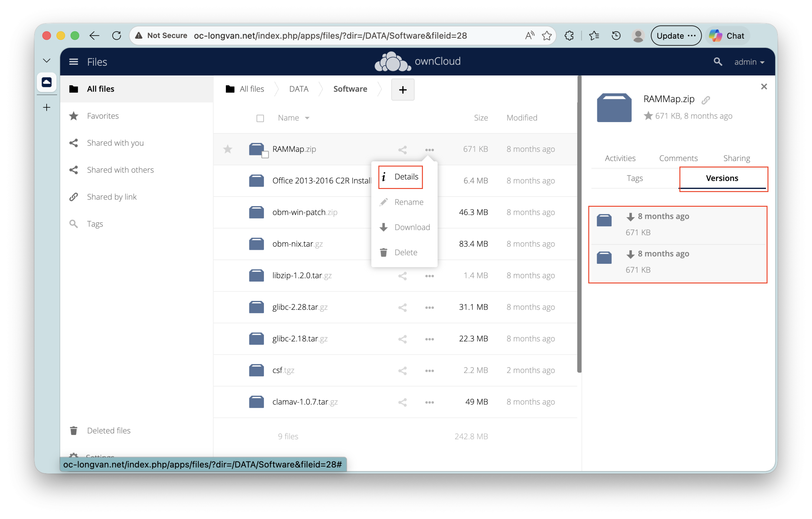Sort by Name column arrow
The image size is (812, 519).
307,118
